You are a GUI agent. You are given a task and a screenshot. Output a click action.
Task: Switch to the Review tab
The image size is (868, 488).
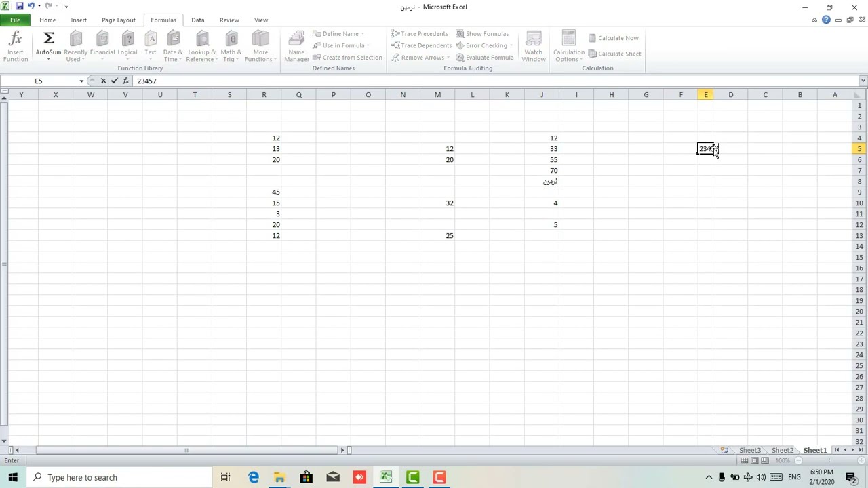point(229,20)
